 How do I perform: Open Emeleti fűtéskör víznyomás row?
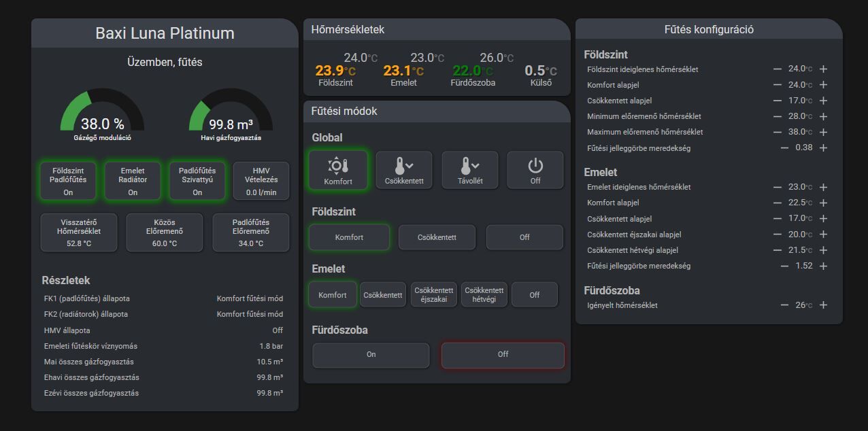click(164, 346)
